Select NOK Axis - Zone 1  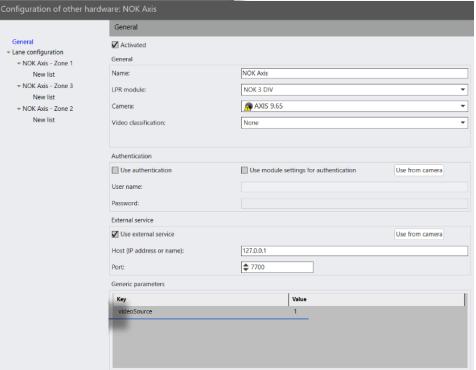[x=47, y=63]
